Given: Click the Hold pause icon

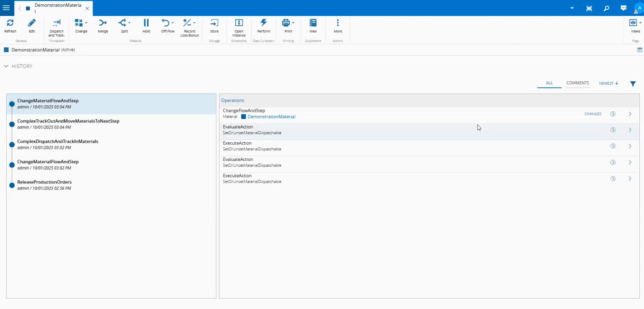Looking at the screenshot, I should pos(146,23).
